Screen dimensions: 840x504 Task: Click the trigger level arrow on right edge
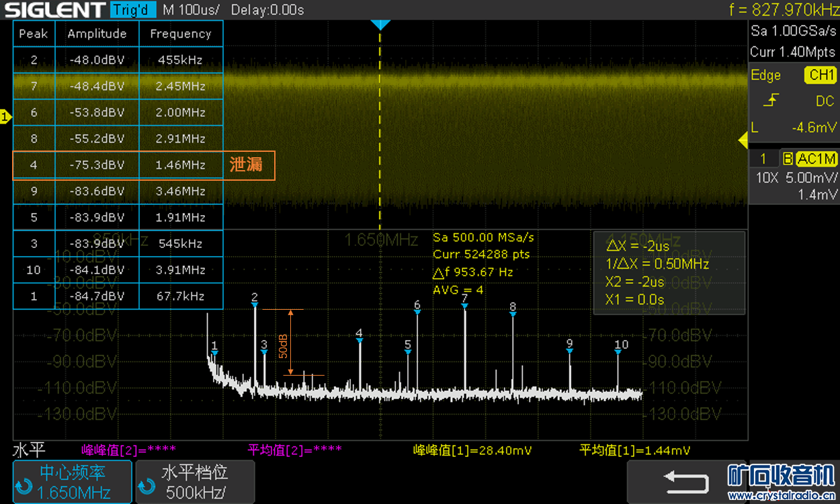coord(743,140)
